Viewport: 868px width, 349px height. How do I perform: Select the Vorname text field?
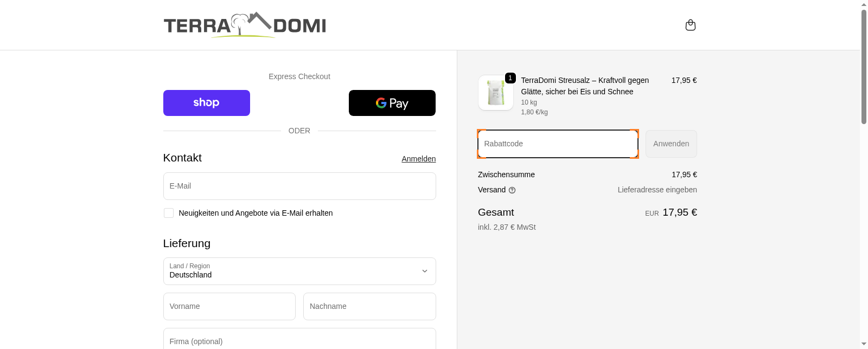click(229, 306)
